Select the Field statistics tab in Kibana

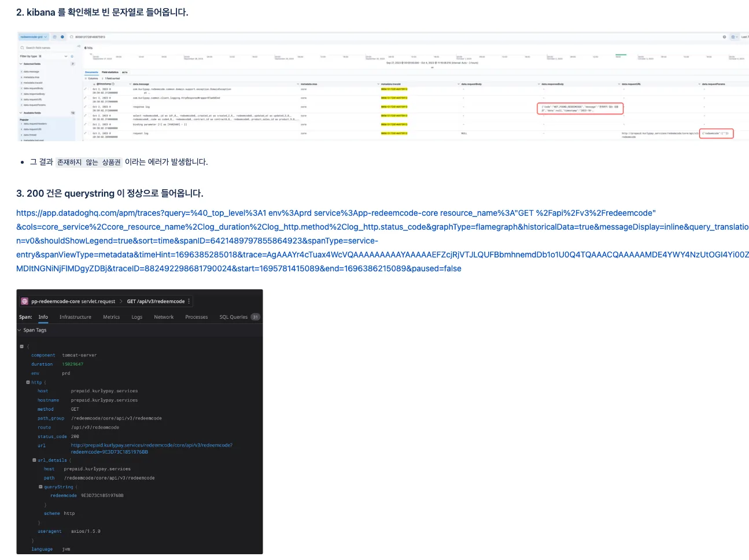click(x=110, y=72)
